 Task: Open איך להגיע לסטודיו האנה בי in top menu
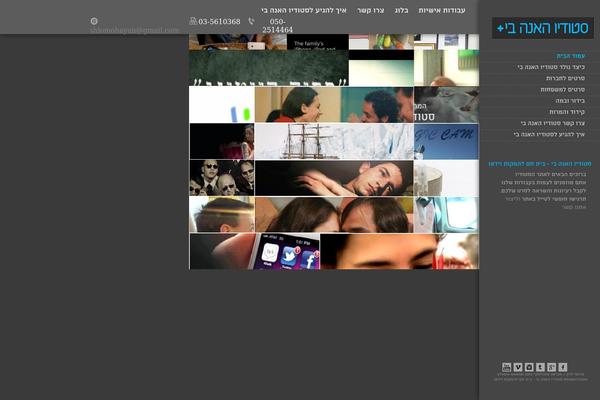[304, 10]
